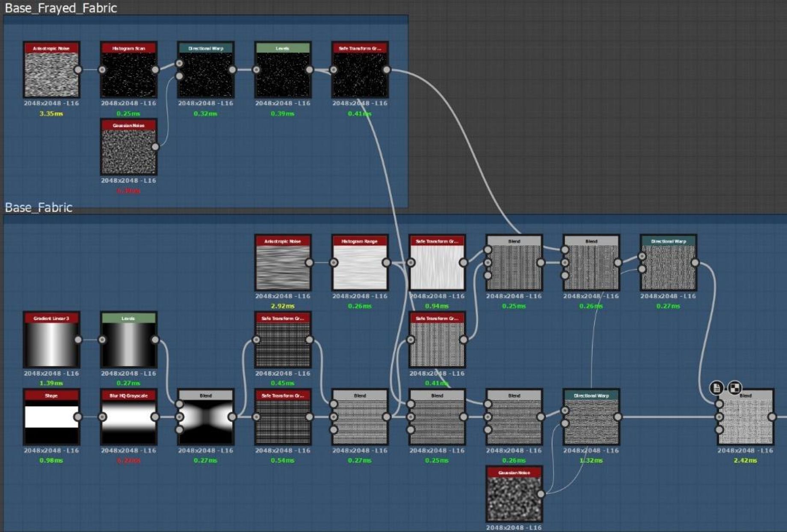
Task: Click the 2.42ms timing label
Action: pyautogui.click(x=746, y=461)
